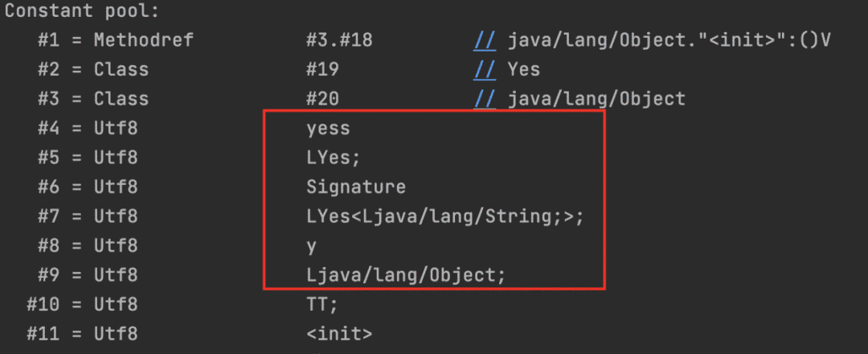Image resolution: width=868 pixels, height=354 pixels.
Task: Click the "LYes<Ljava/lang/String;>;" generic signature
Action: click(x=444, y=216)
